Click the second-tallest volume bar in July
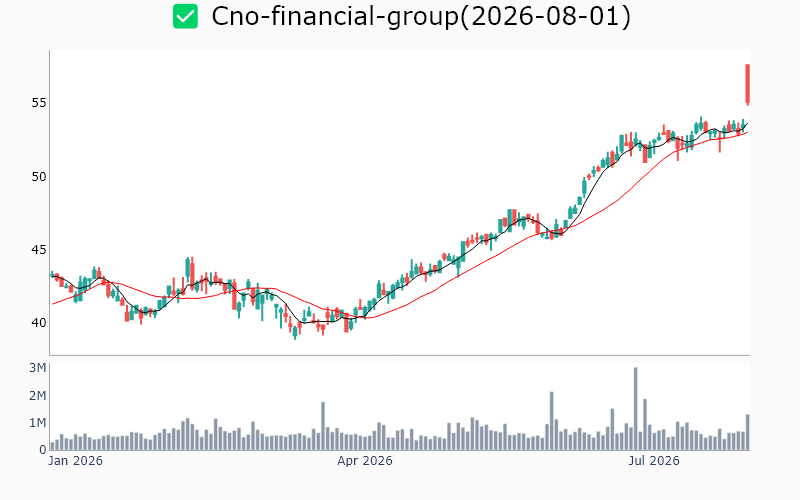Screen dimensions: 800x500 coord(645,424)
